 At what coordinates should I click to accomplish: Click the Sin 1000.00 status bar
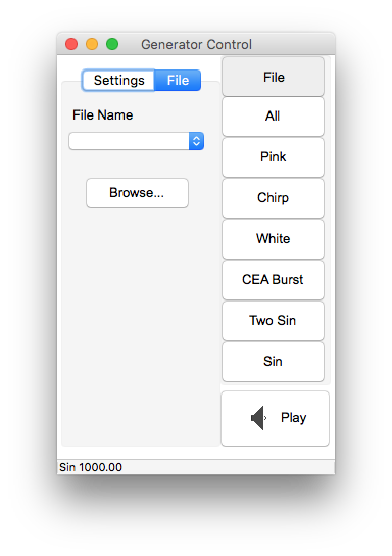tap(196, 467)
